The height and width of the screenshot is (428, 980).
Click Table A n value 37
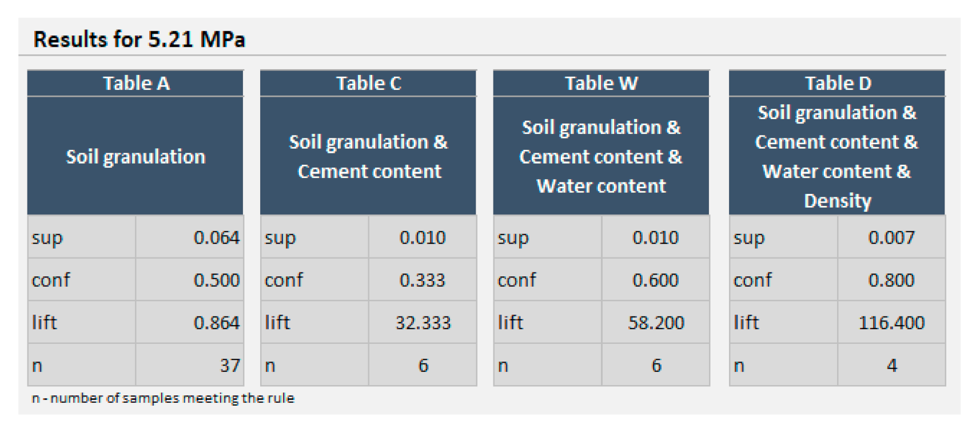click(229, 365)
